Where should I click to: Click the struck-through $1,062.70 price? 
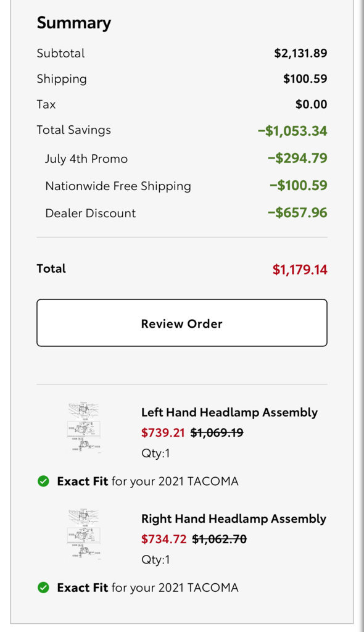click(219, 539)
